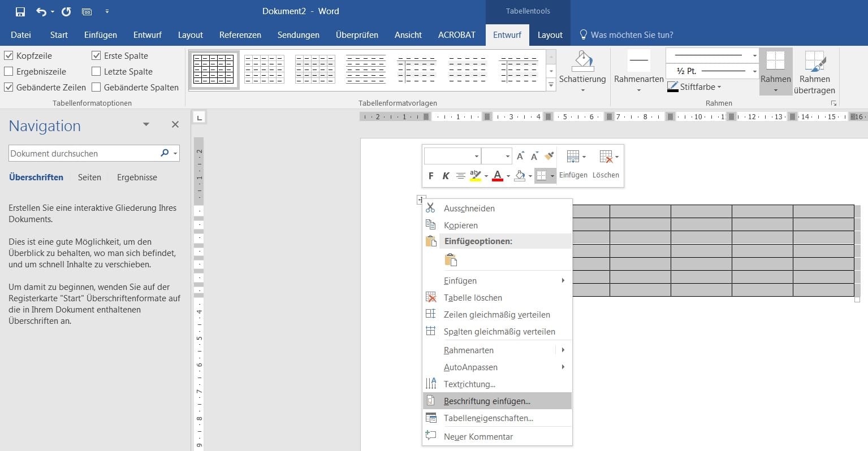This screenshot has height=451, width=868.
Task: Select the first table style thumbnail
Action: [214, 70]
